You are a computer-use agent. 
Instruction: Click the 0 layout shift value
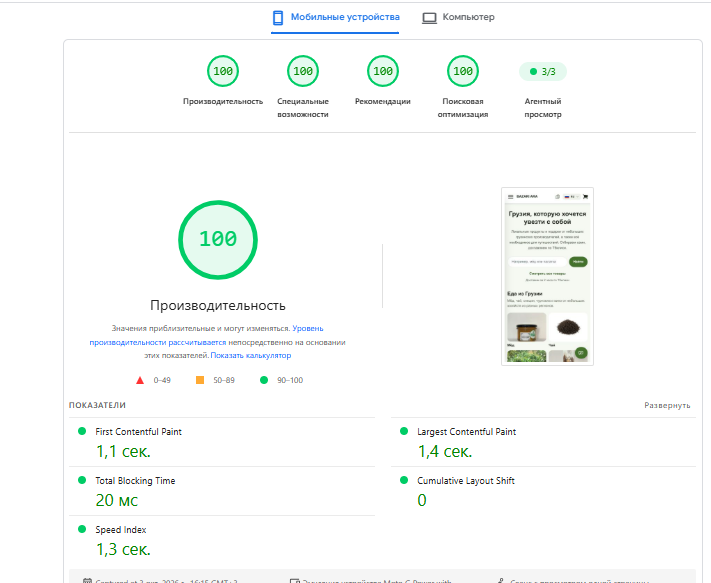coord(422,500)
